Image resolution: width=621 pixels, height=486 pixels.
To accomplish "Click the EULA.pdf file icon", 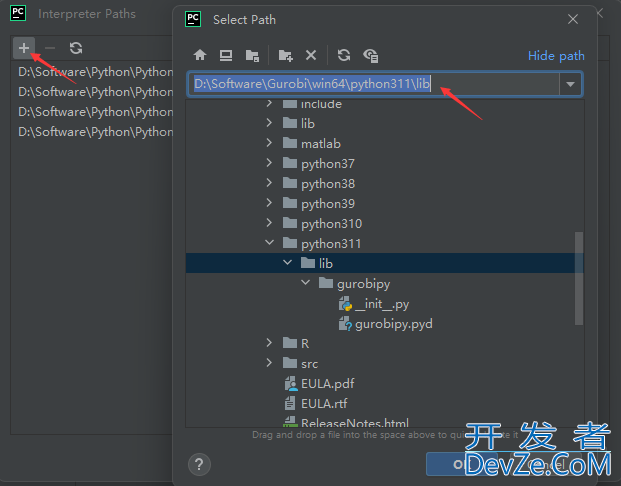I will pyautogui.click(x=291, y=383).
